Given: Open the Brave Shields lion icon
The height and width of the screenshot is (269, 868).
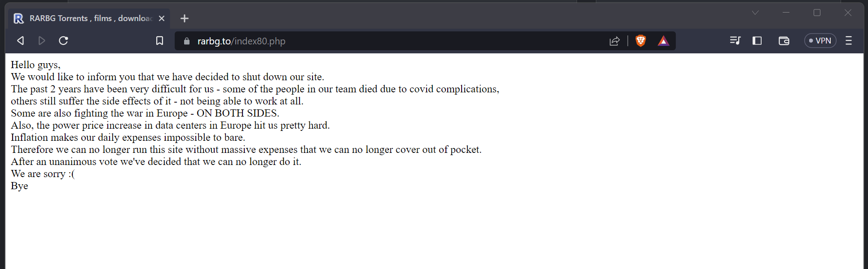Looking at the screenshot, I should (641, 41).
